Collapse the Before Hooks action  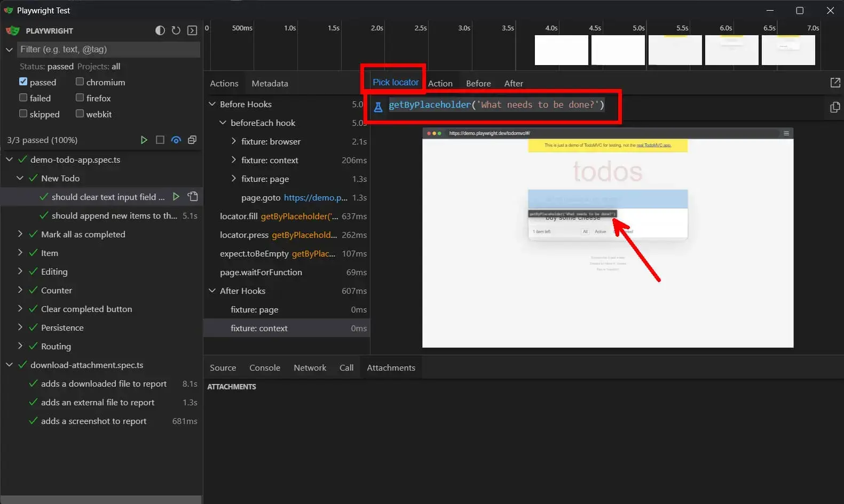coord(212,104)
